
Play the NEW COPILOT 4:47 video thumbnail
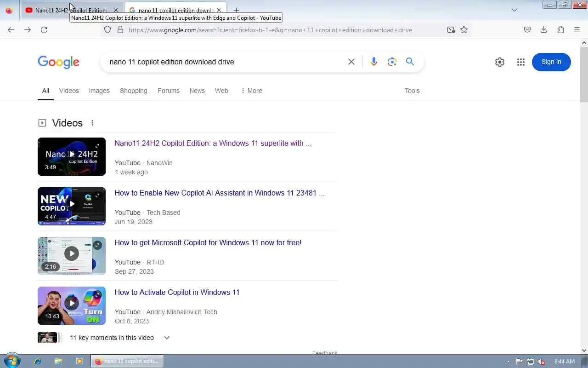tap(72, 206)
